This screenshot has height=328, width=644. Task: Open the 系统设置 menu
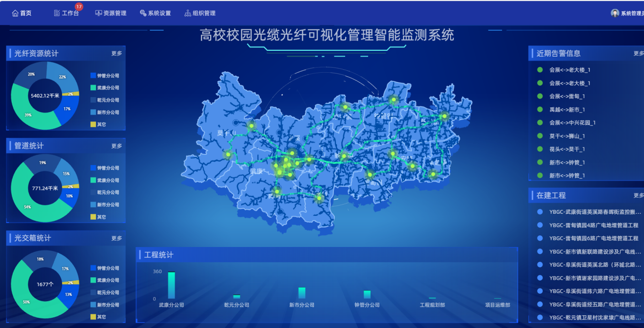[159, 13]
